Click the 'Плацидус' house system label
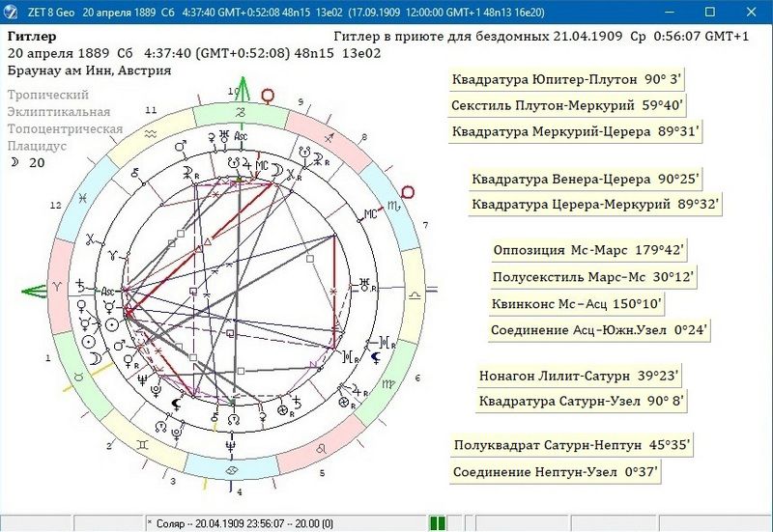The height and width of the screenshot is (532, 773). 37,146
